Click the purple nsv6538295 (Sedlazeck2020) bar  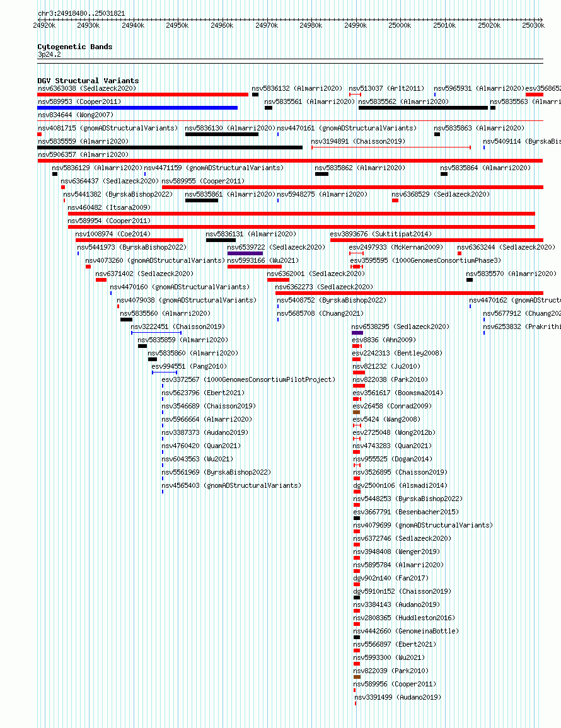357,333
